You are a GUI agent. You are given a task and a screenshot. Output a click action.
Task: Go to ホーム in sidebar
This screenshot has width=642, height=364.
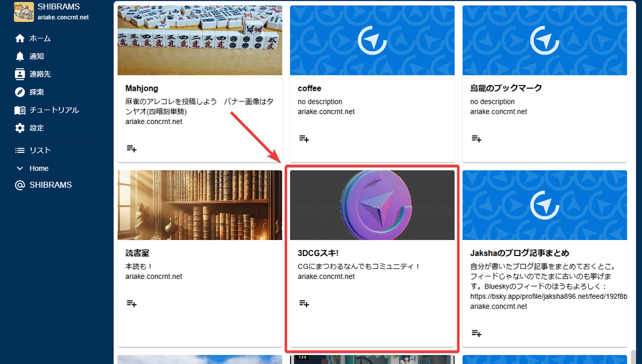tap(40, 38)
